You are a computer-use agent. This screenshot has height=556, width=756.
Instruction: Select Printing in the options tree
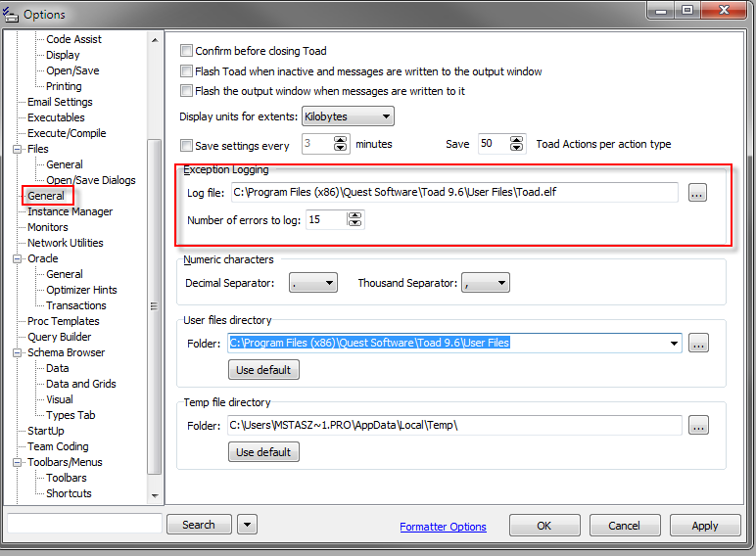[x=64, y=86]
